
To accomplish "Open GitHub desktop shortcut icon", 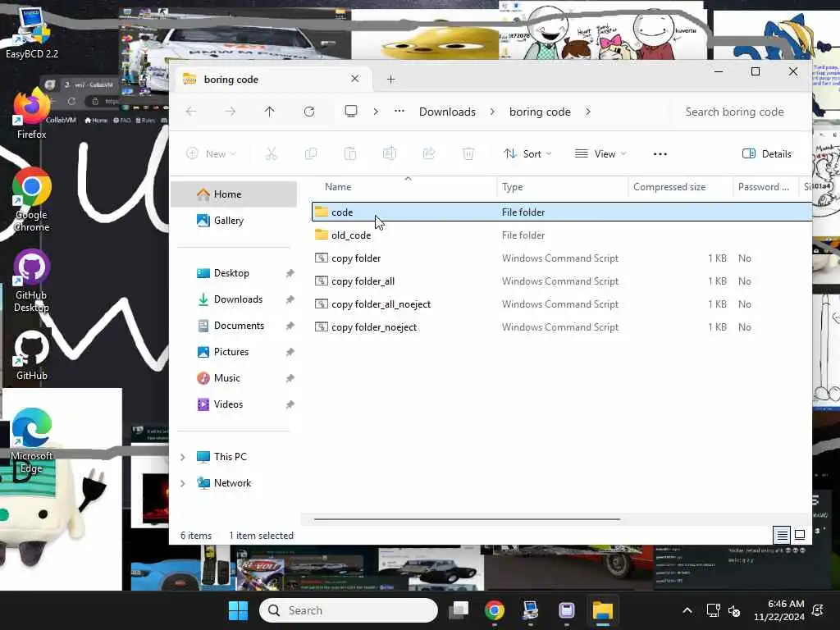I will tap(32, 355).
